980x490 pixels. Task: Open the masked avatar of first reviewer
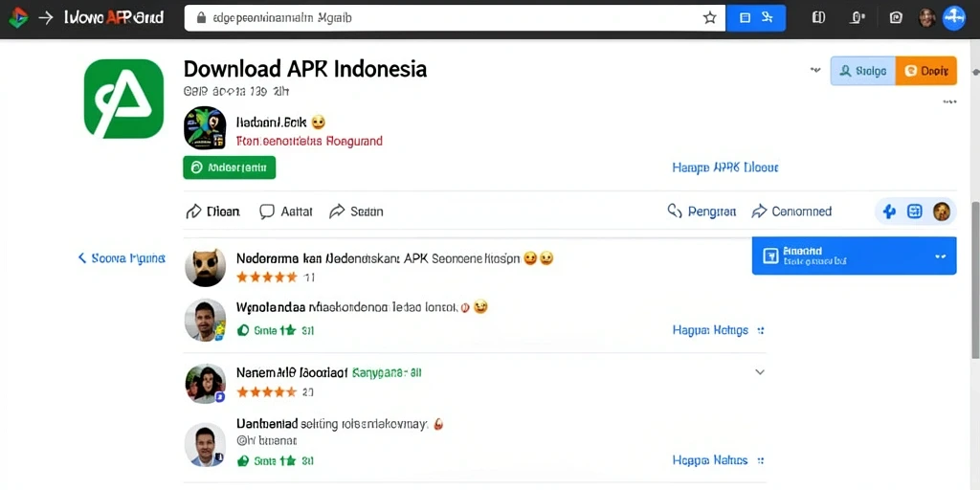[206, 267]
